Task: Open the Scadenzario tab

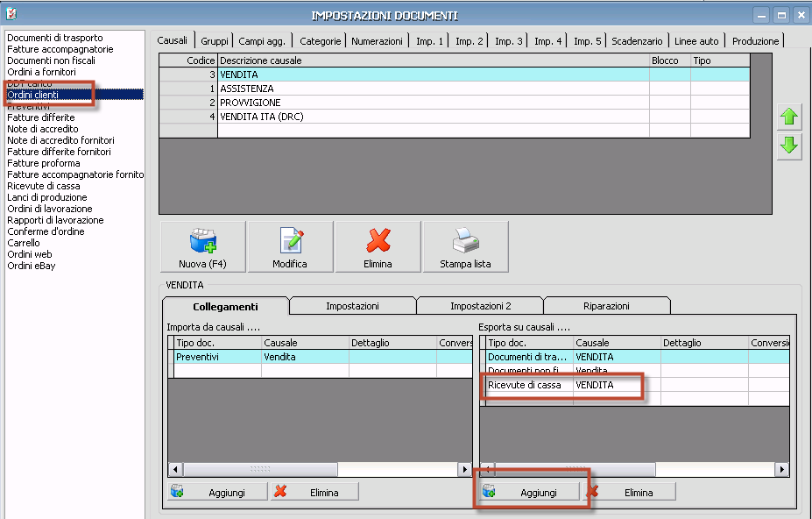Action: click(x=637, y=41)
